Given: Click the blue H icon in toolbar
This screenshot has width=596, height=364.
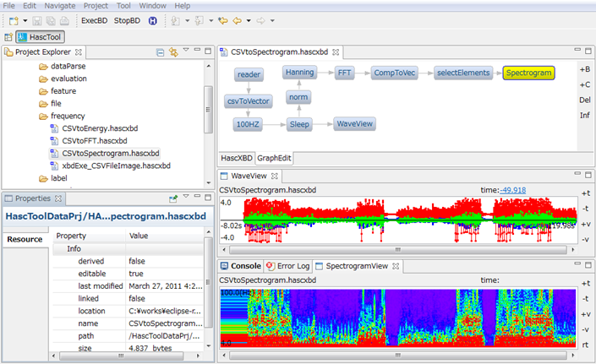Looking at the screenshot, I should pos(152,19).
